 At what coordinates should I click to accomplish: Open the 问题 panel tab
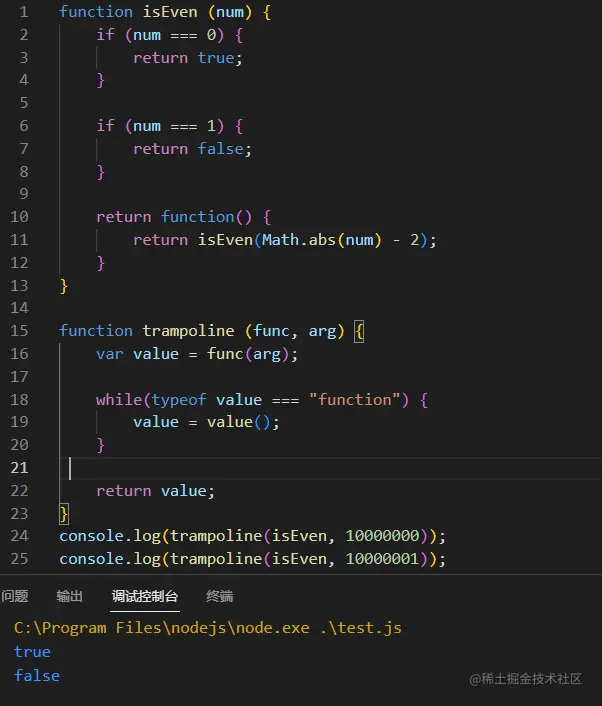point(15,596)
